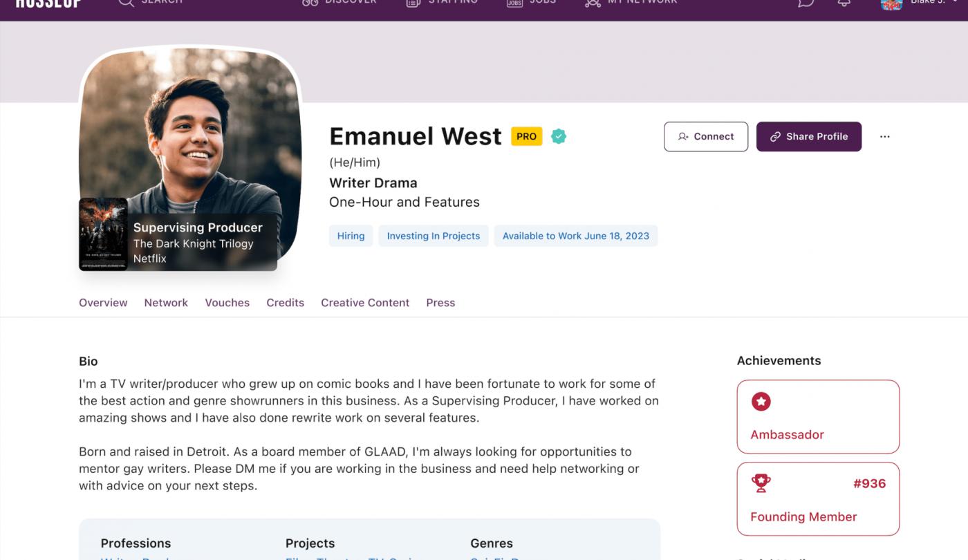This screenshot has height=560, width=968.
Task: Open the Jobs icon in navbar
Action: (x=514, y=2)
